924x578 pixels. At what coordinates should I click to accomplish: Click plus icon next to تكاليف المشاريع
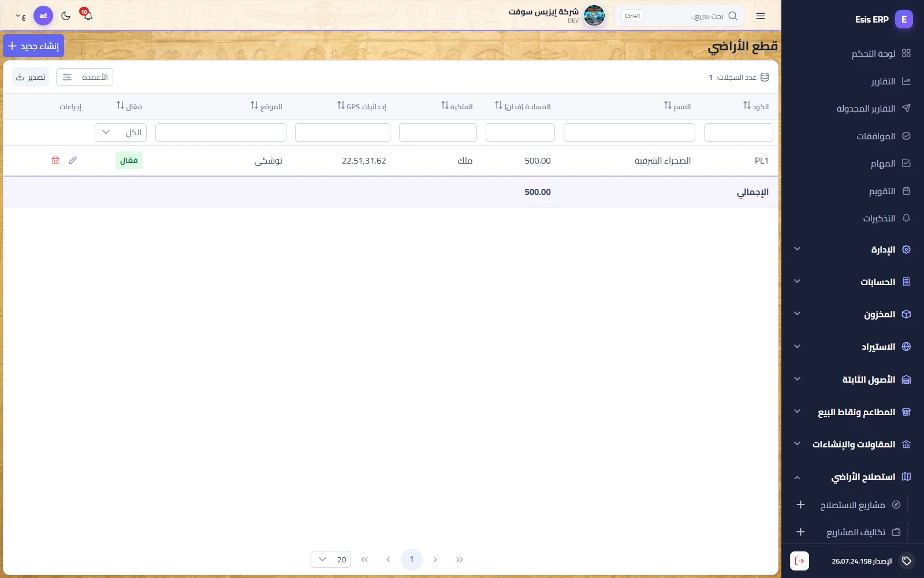[x=800, y=532]
